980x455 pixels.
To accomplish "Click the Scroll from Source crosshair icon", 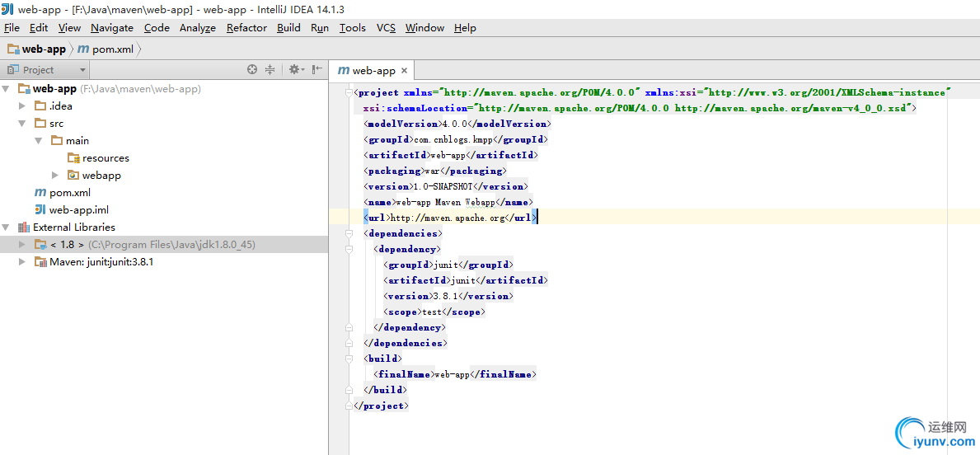I will [x=252, y=69].
